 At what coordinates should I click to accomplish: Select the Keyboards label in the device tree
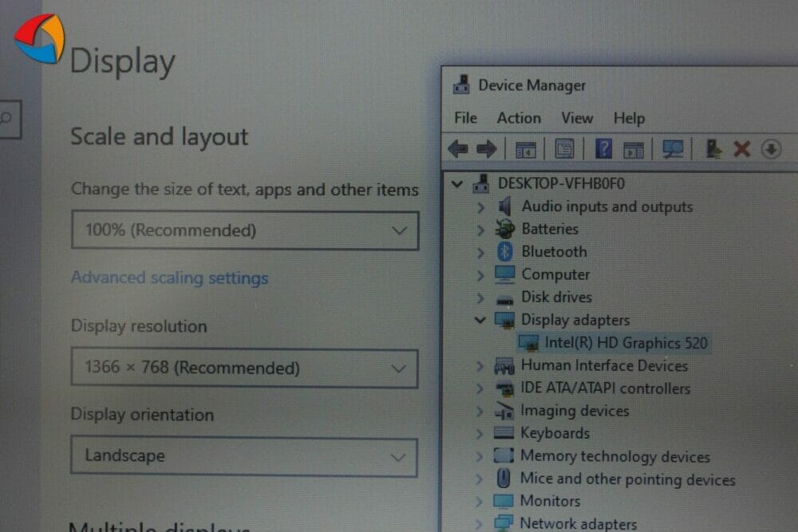pyautogui.click(x=555, y=433)
